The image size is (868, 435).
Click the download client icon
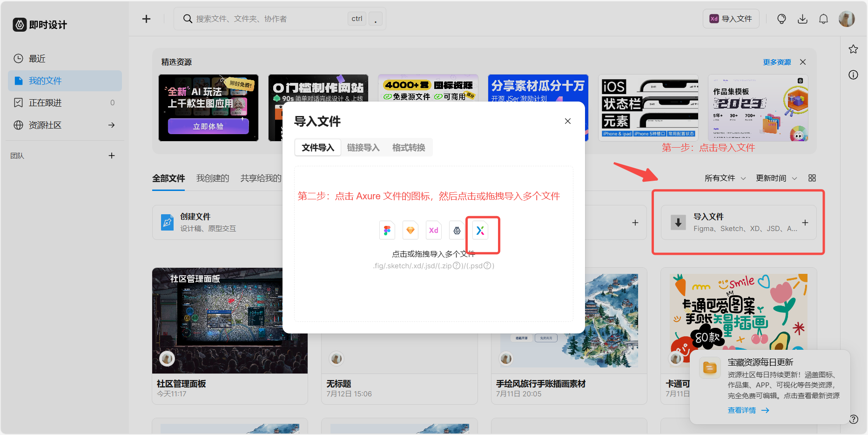click(802, 19)
